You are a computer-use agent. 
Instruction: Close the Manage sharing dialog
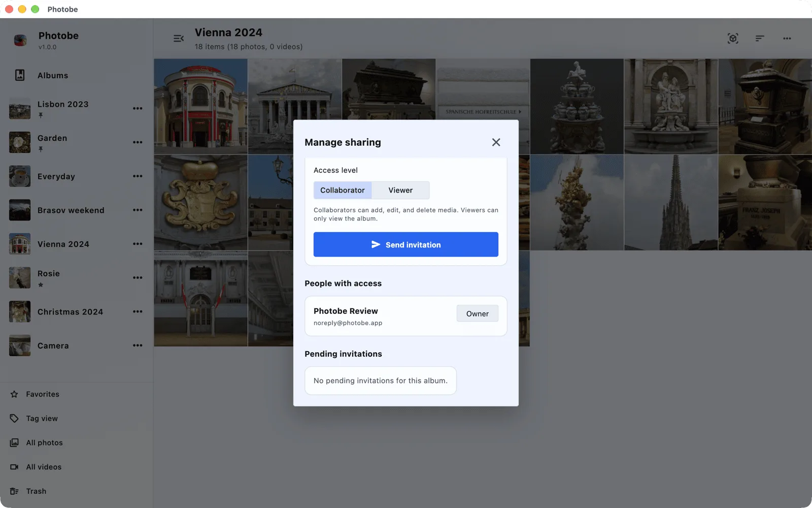496,142
